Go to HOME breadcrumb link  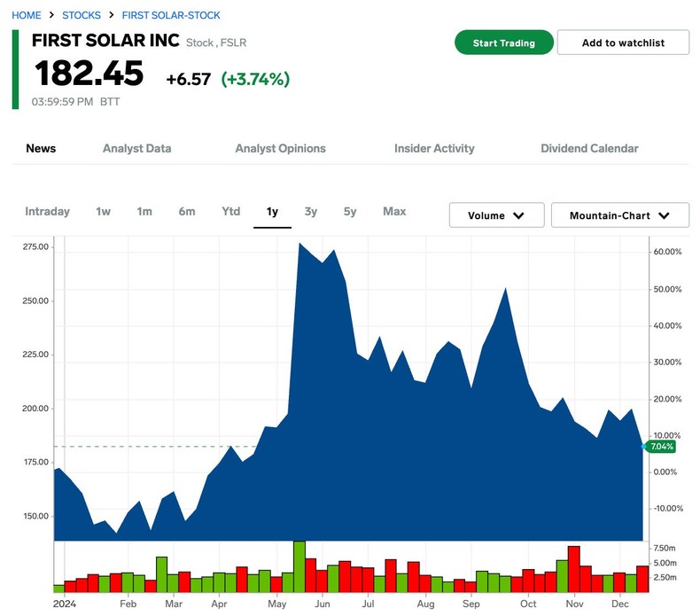click(x=27, y=15)
